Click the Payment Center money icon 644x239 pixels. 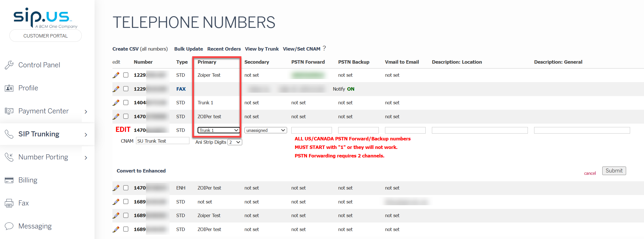pyautogui.click(x=9, y=111)
